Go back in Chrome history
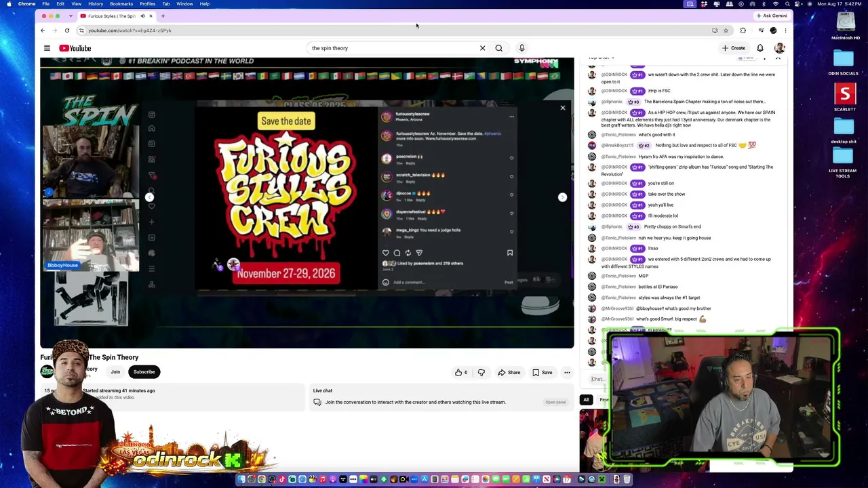The height and width of the screenshot is (488, 868). pyautogui.click(x=42, y=30)
